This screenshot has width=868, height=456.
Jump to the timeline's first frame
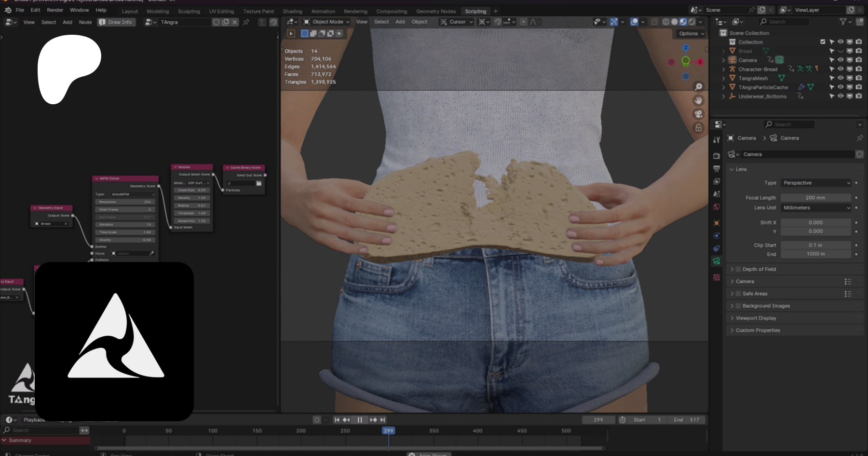[x=337, y=420]
